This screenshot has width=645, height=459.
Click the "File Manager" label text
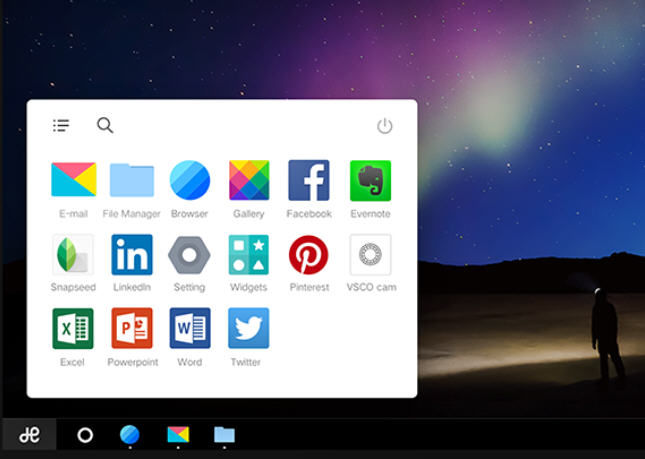[131, 214]
